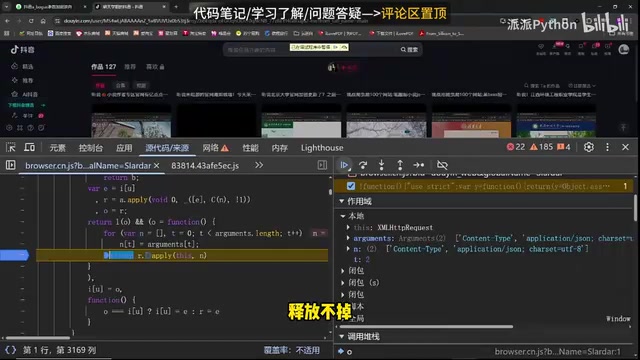Open the third video thumbnail with green banner
Viewport: 640px width, 360px height.
tap(301, 121)
